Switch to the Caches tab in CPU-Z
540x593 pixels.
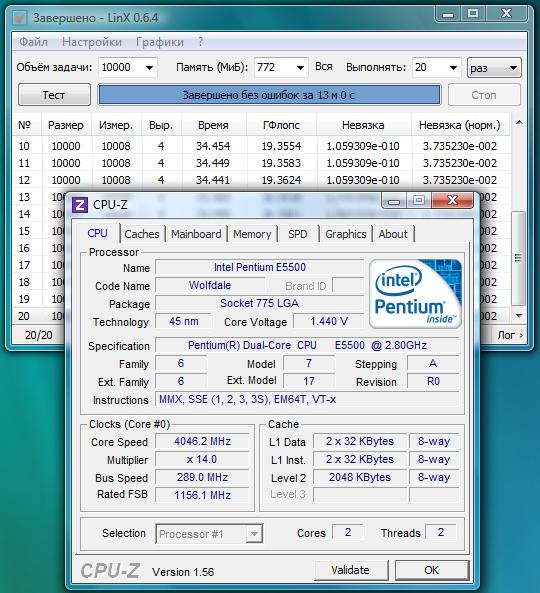[142, 234]
